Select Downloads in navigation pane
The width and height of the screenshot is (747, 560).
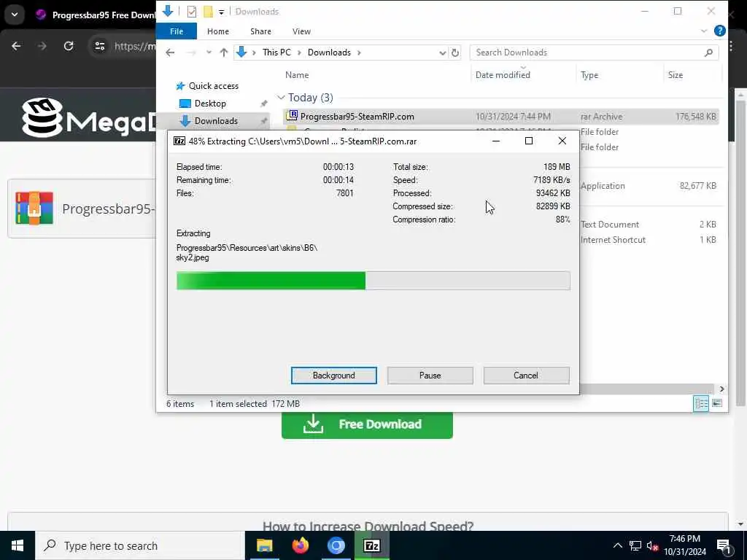coord(216,121)
